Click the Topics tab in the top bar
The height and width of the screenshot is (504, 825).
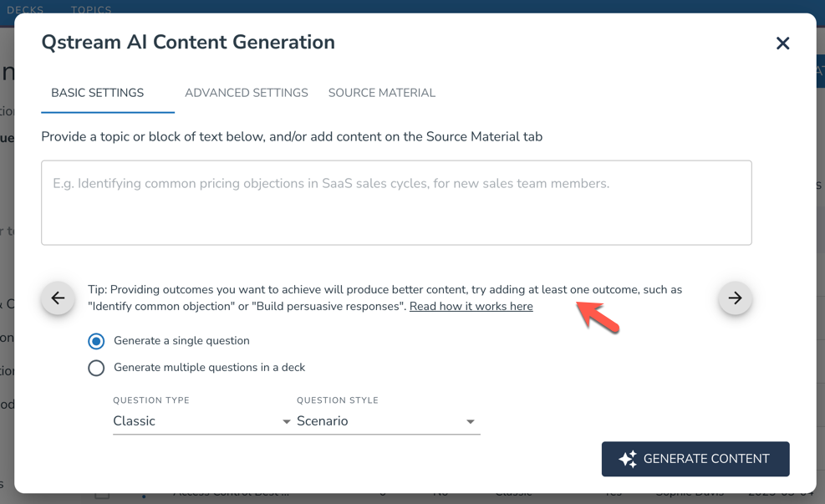click(91, 9)
